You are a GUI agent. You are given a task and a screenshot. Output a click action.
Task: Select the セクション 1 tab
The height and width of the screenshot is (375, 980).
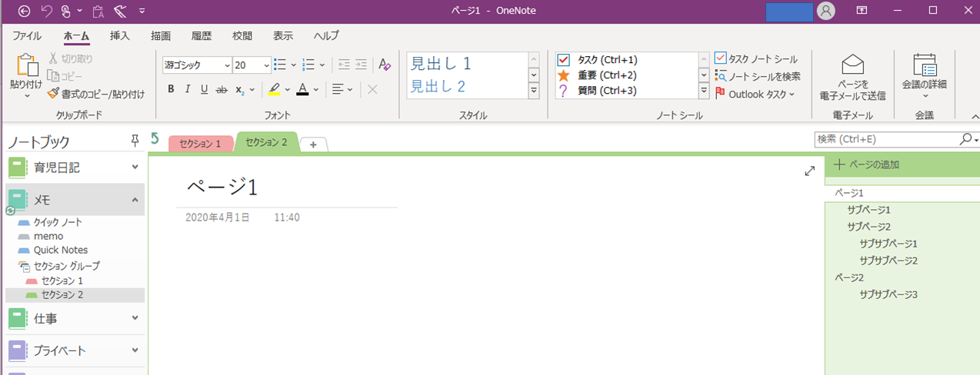[x=200, y=143]
